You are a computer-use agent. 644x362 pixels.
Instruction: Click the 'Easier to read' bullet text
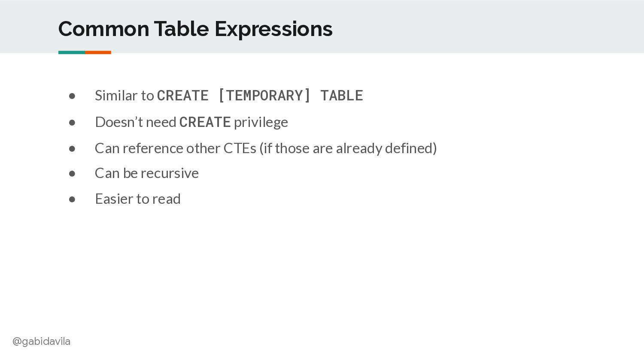pos(138,199)
